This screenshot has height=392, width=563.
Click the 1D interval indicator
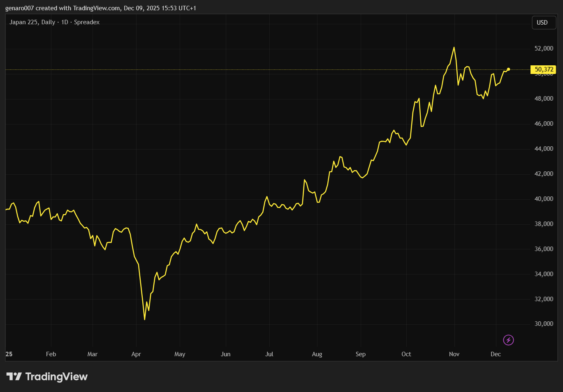pyautogui.click(x=64, y=22)
